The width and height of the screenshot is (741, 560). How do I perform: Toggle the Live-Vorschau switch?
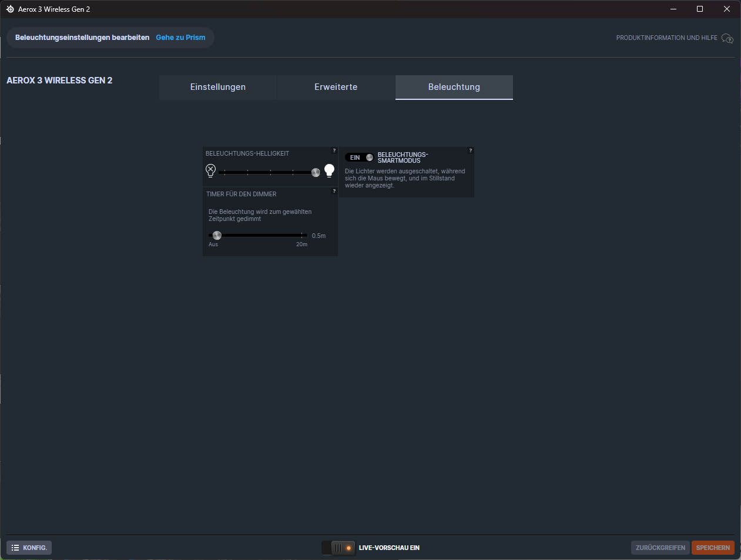pos(339,548)
